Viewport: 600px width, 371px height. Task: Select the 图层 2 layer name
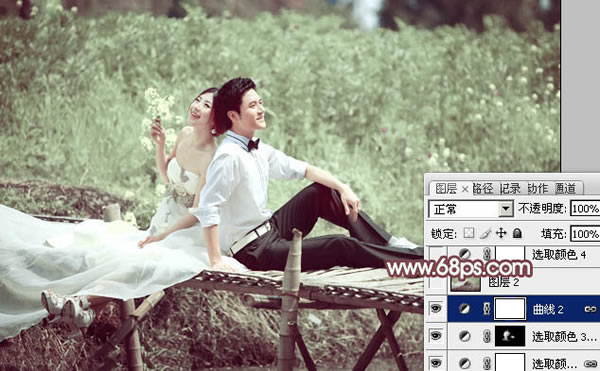[x=504, y=283]
